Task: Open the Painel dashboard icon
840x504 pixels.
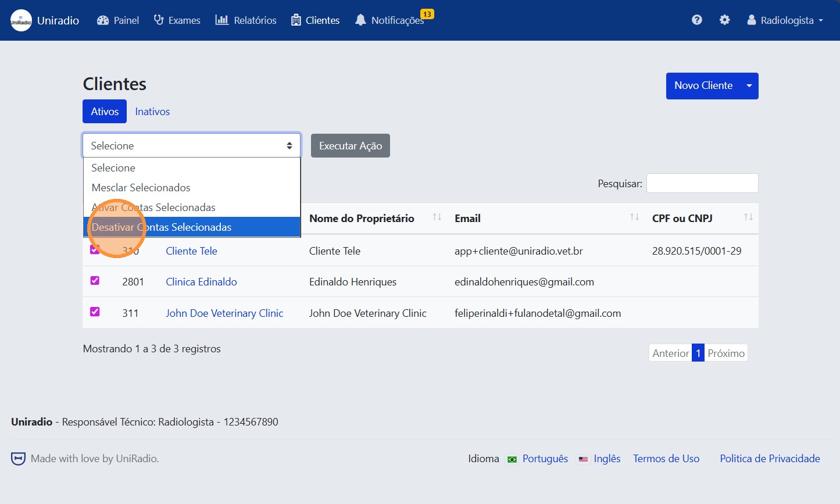Action: pyautogui.click(x=103, y=20)
